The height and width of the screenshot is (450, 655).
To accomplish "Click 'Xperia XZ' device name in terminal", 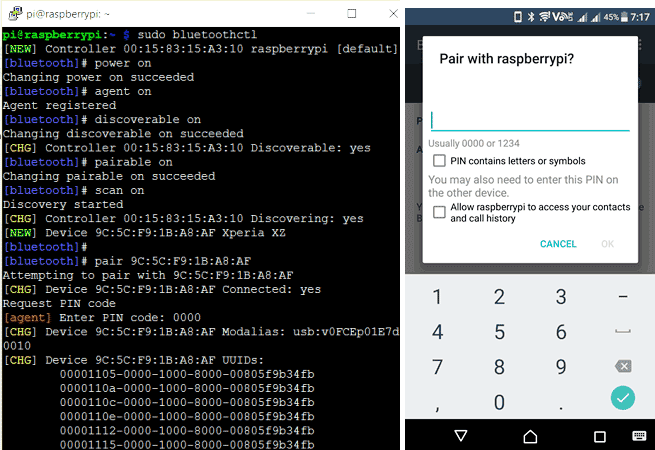I will pyautogui.click(x=254, y=233).
